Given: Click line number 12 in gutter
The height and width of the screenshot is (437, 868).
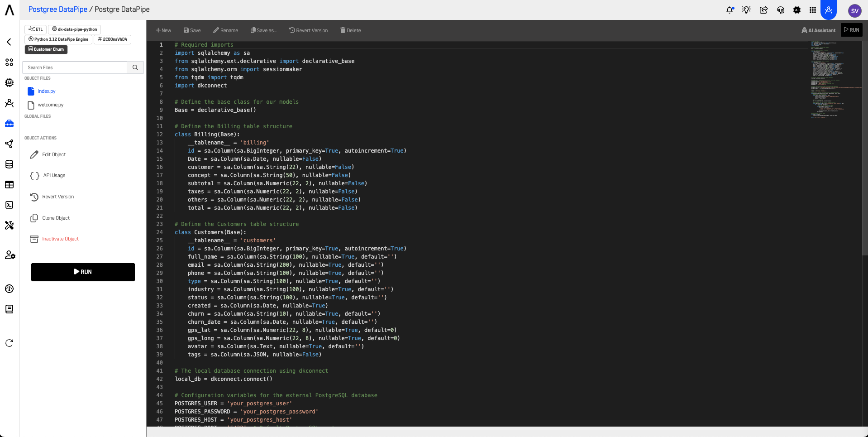Looking at the screenshot, I should [x=160, y=134].
